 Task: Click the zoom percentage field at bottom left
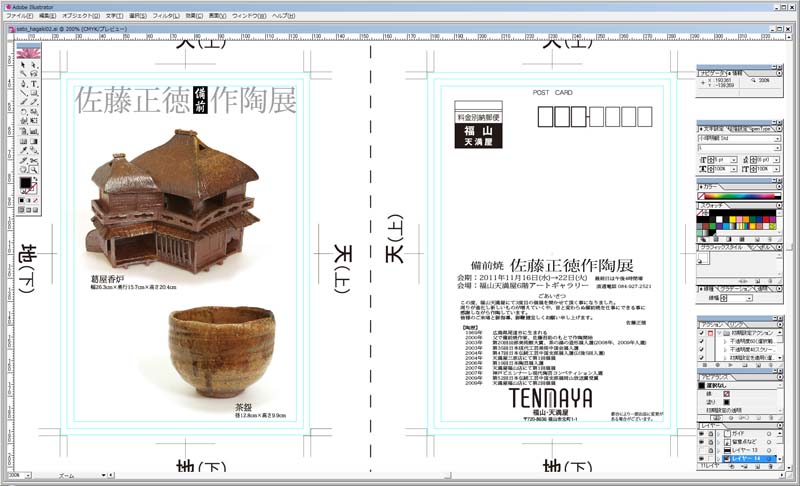point(14,475)
